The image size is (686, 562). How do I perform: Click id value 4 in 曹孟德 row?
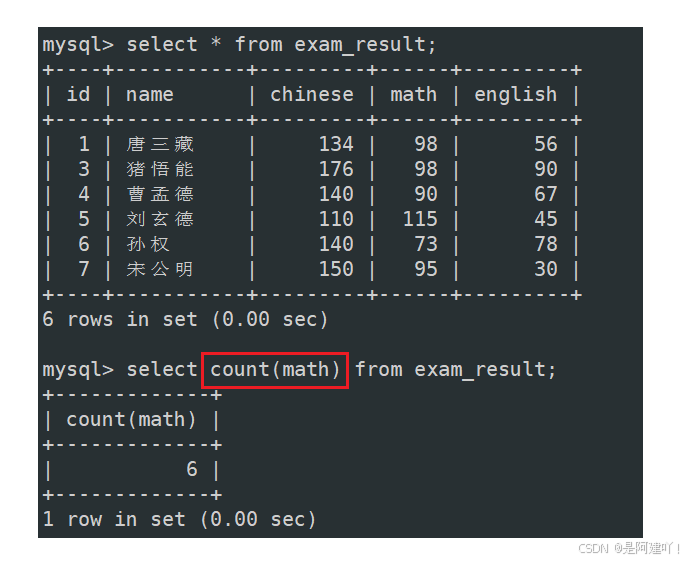[x=84, y=194]
